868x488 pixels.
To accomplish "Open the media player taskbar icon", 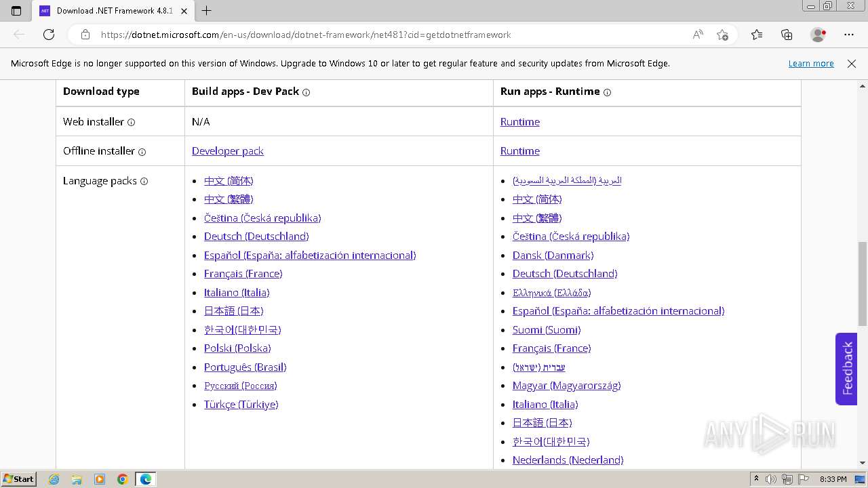I will pos(100,479).
